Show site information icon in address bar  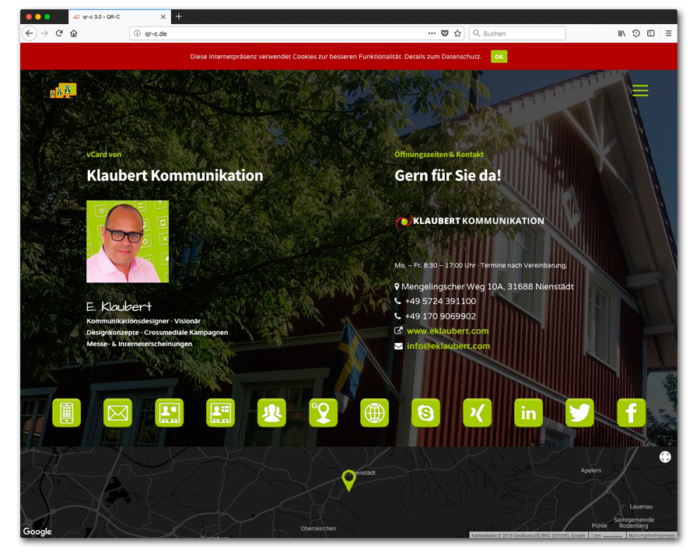tap(137, 33)
